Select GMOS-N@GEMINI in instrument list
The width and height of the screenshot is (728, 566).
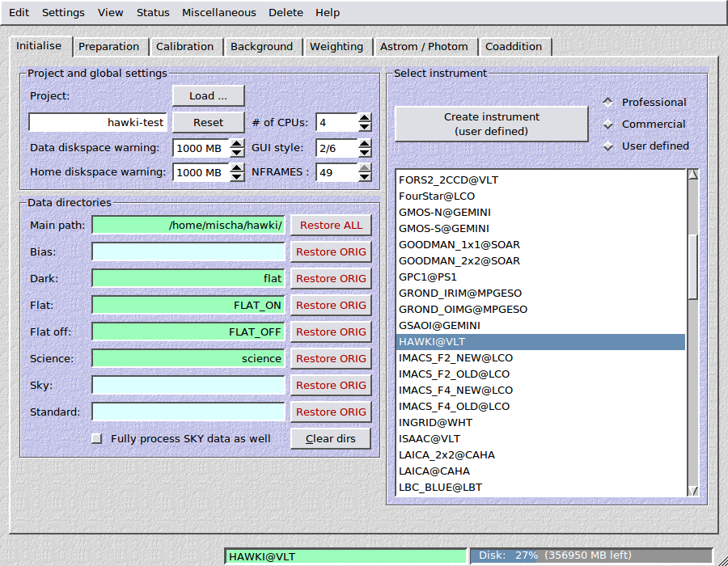point(540,213)
